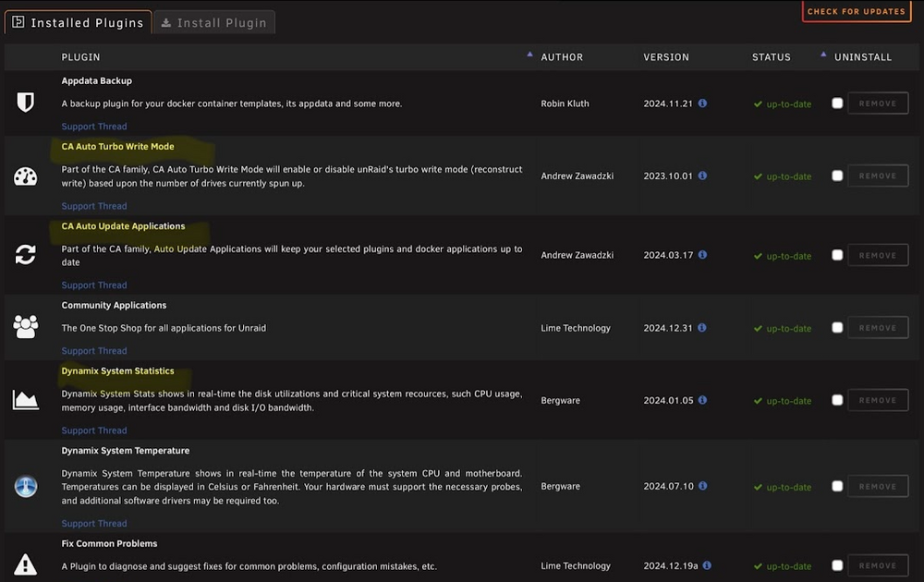Image resolution: width=924 pixels, height=582 pixels.
Task: Switch to the Install Plugin tab
Action: point(214,22)
